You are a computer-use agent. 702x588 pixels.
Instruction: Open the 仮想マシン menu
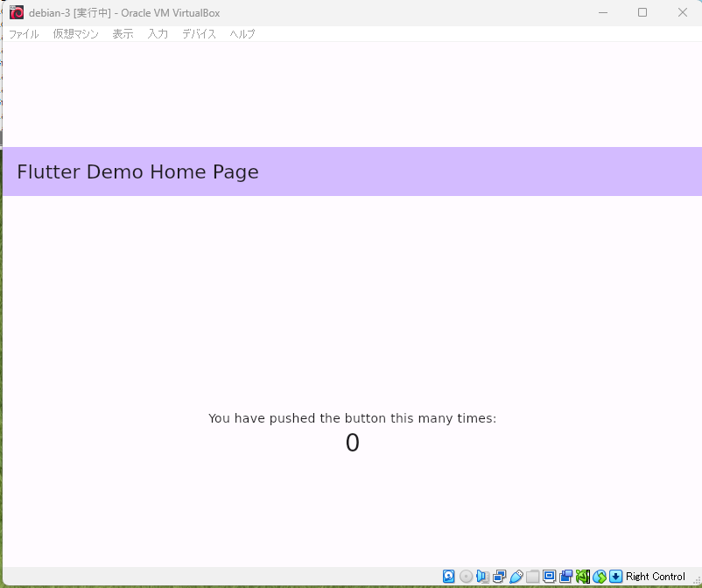point(75,34)
